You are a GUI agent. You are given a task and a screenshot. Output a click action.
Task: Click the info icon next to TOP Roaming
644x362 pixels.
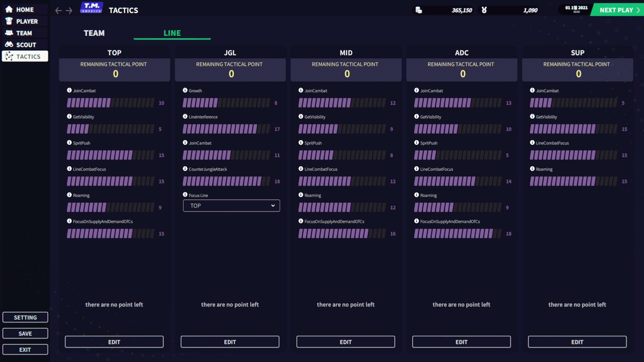tap(69, 195)
